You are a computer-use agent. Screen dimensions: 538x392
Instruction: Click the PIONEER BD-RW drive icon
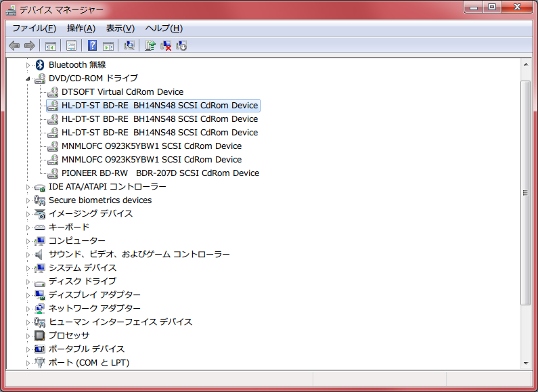pos(53,173)
